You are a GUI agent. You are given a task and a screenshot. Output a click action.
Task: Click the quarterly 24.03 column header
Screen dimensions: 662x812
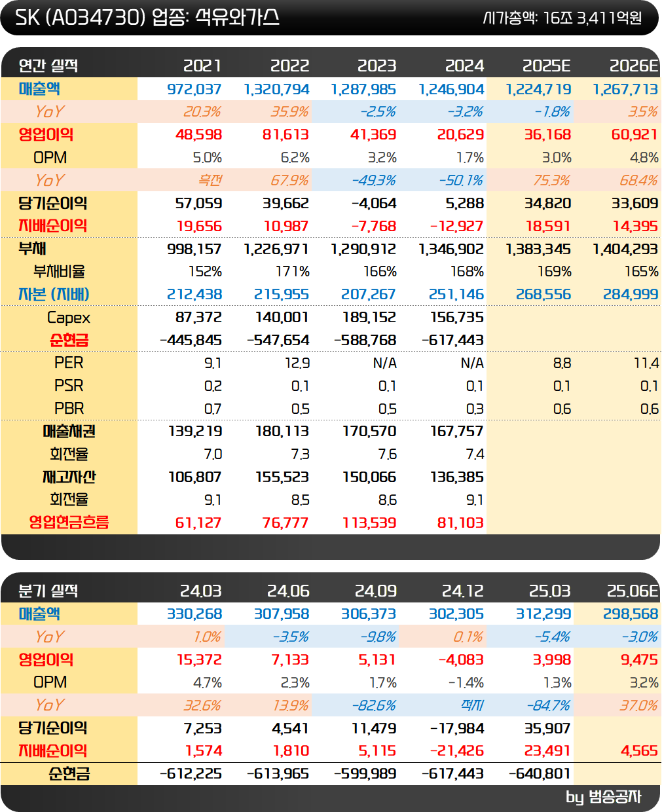[x=201, y=591]
